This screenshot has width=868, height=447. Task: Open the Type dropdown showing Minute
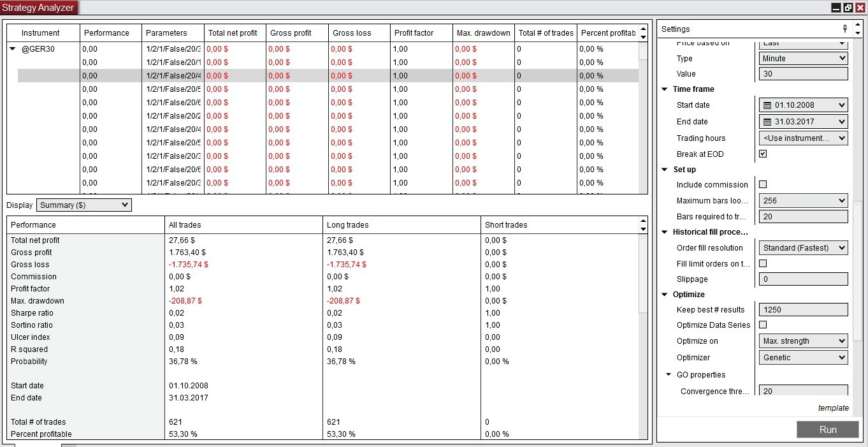tap(804, 58)
